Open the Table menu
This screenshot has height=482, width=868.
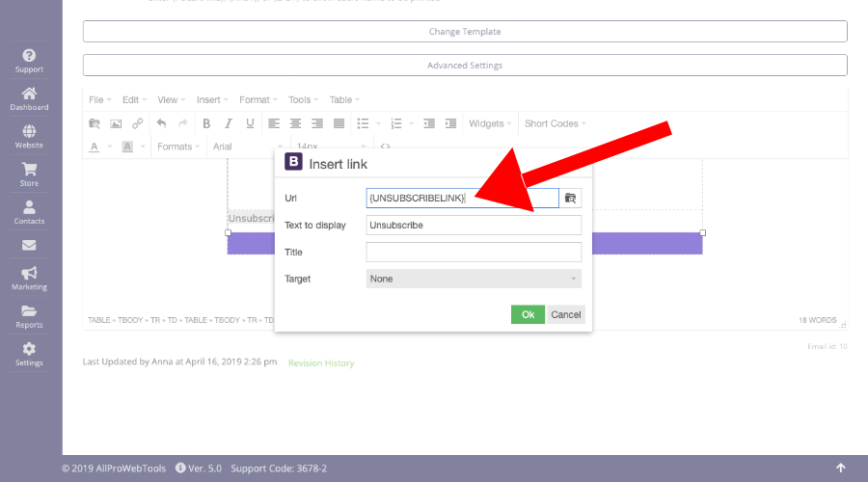[344, 99]
